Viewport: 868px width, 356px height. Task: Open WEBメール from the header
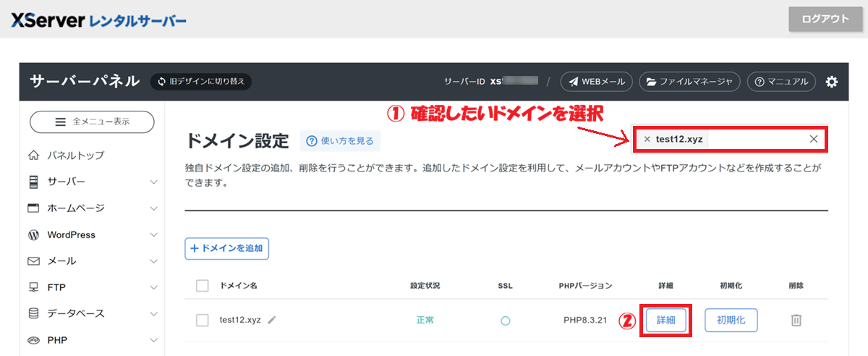tap(597, 82)
